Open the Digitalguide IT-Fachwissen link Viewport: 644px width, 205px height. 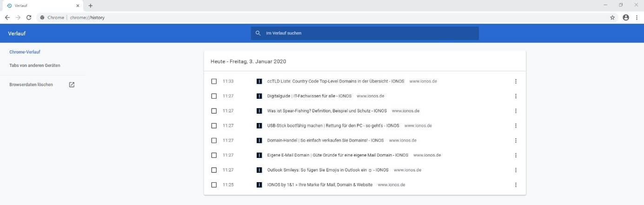pos(309,96)
